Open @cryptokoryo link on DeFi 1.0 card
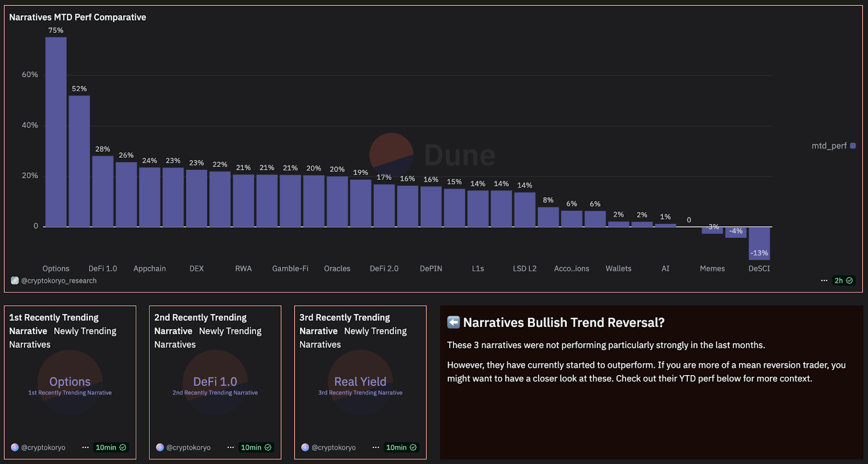The height and width of the screenshot is (464, 868). (188, 447)
